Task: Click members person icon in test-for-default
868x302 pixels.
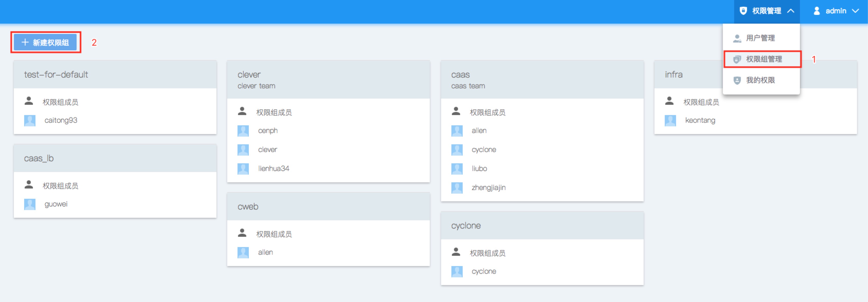Action: [x=29, y=101]
